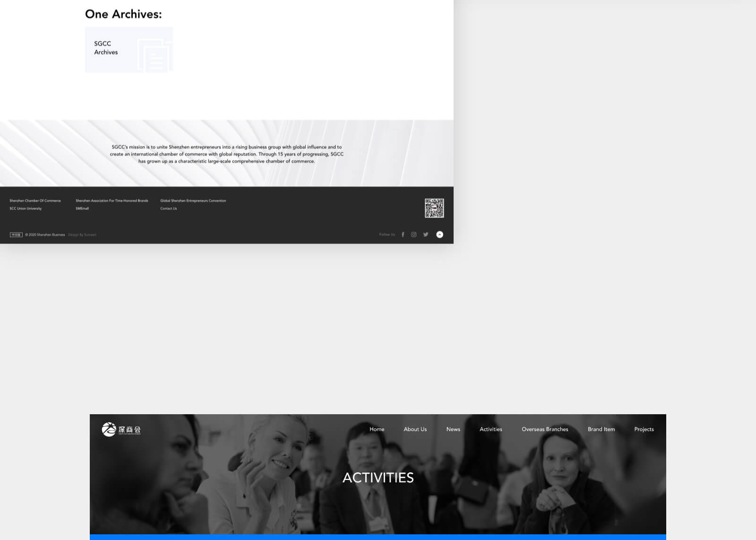Visit Shenzhen Association For Time-Honored Brands
Screen dimensions: 756x540
click(112, 200)
